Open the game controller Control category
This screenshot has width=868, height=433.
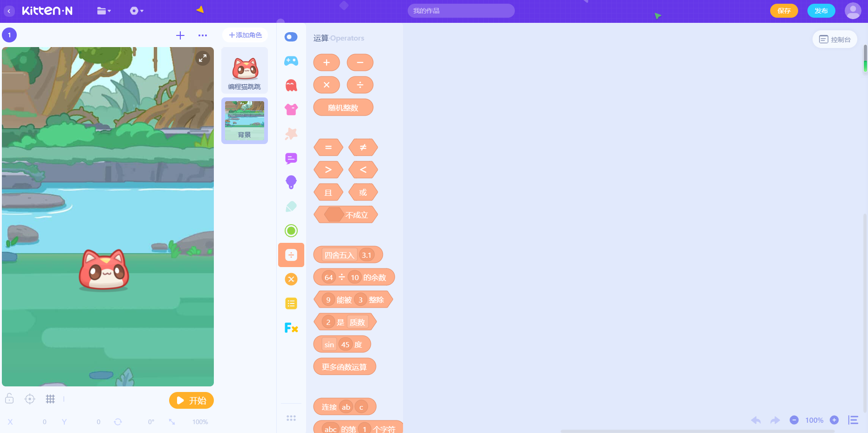tap(291, 61)
